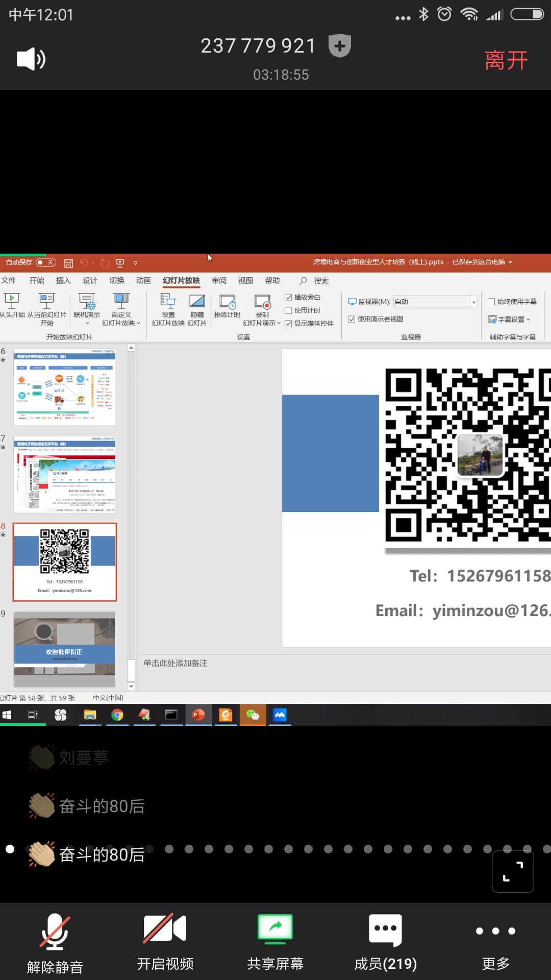551x980 pixels.
Task: Open the Review ribbon tab
Action: click(x=219, y=281)
